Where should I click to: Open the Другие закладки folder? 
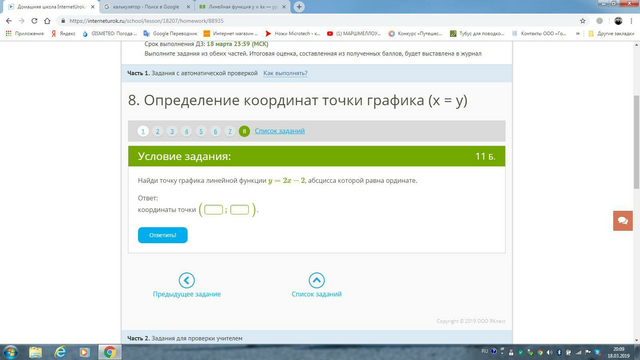(611, 33)
